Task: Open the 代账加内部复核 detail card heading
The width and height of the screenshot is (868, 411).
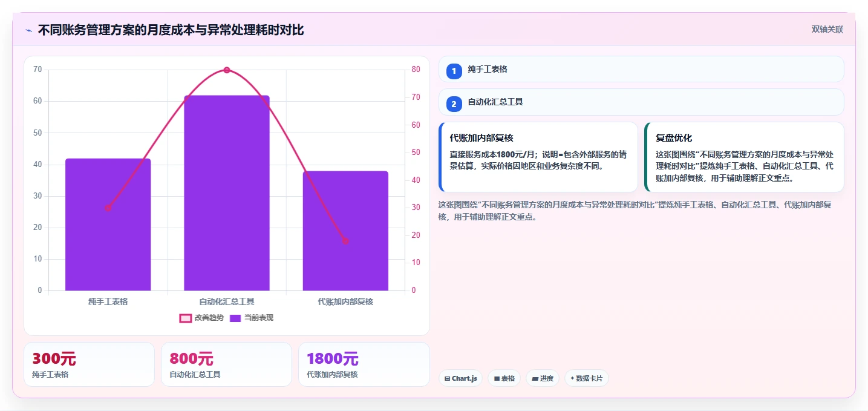Action: tap(481, 138)
